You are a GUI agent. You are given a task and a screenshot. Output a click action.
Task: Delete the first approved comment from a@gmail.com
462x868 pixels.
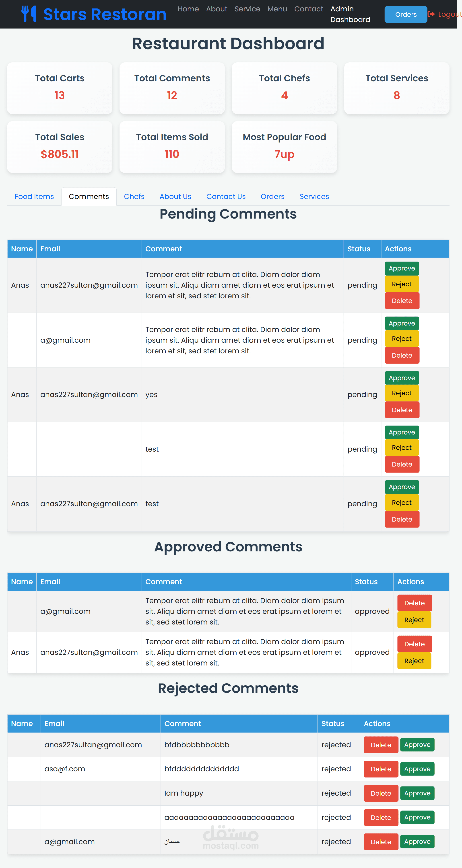click(x=414, y=603)
